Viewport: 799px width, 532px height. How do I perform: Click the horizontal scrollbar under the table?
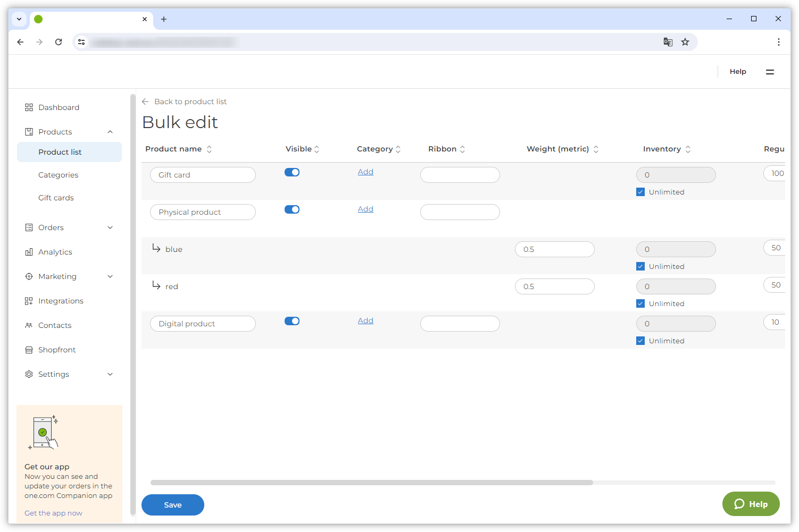(x=371, y=483)
